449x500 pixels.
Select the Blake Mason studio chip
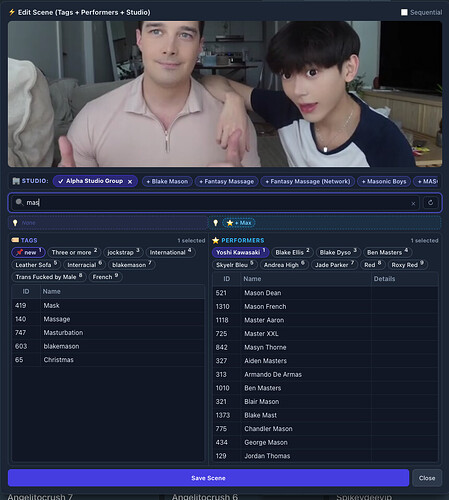coord(167,182)
